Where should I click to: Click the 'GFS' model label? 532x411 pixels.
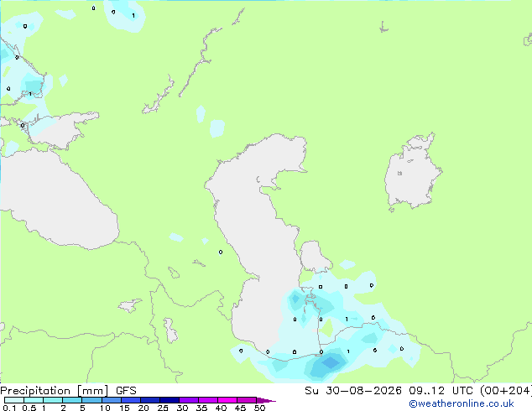(x=126, y=391)
